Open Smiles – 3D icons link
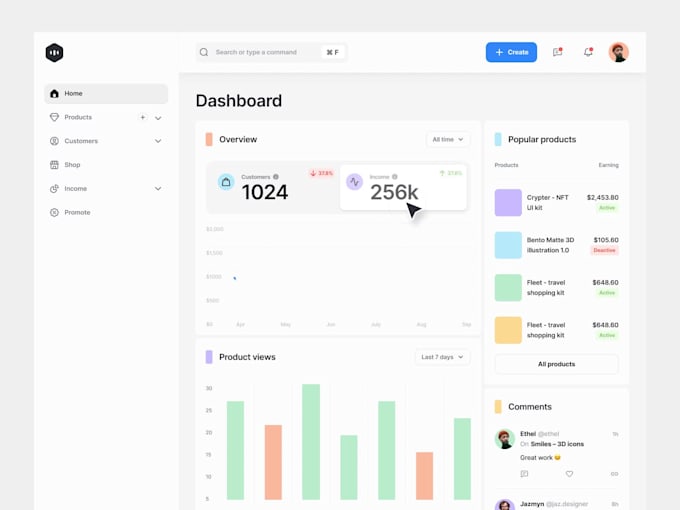 (557, 444)
